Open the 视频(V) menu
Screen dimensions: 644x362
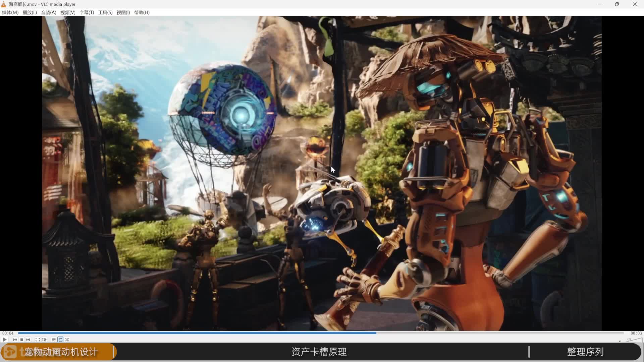pos(68,12)
